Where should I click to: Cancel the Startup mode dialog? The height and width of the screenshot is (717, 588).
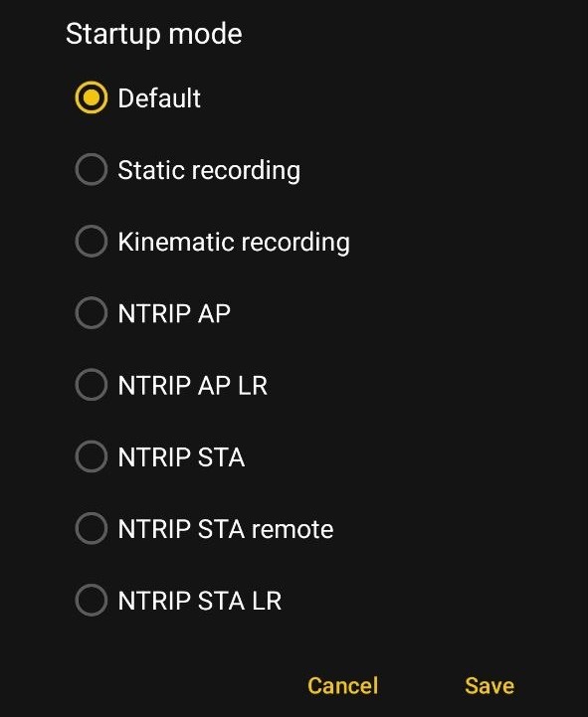342,685
